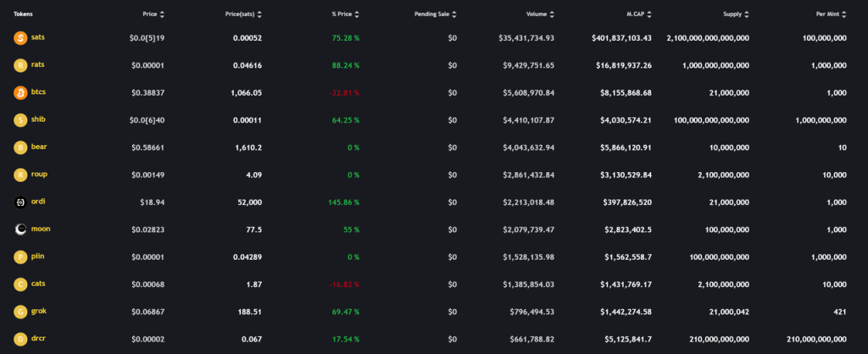Viewport: 868px width, 354px height.
Task: Sort table by Price column arrows
Action: (162, 14)
